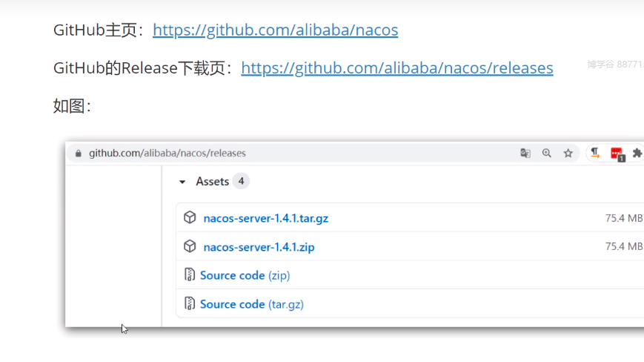Click the archive icon beside Source code (tar.gz)
Screen dimensions: 644x362
pyautogui.click(x=189, y=303)
